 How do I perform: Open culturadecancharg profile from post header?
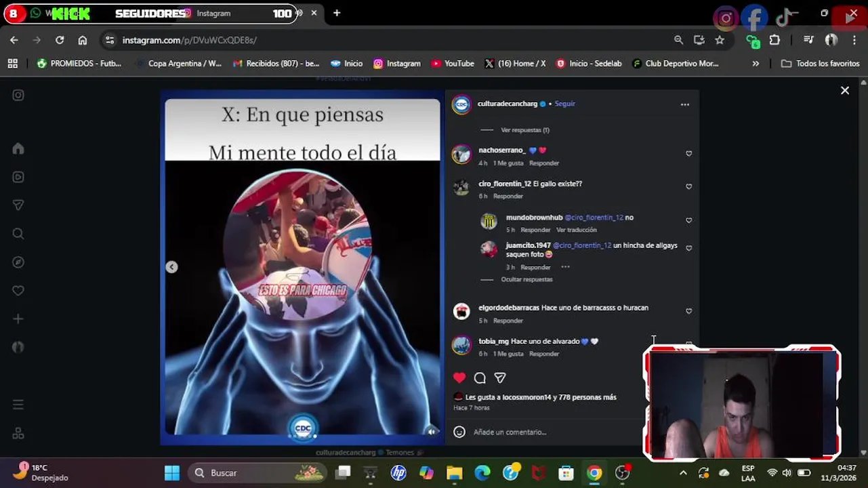507,104
